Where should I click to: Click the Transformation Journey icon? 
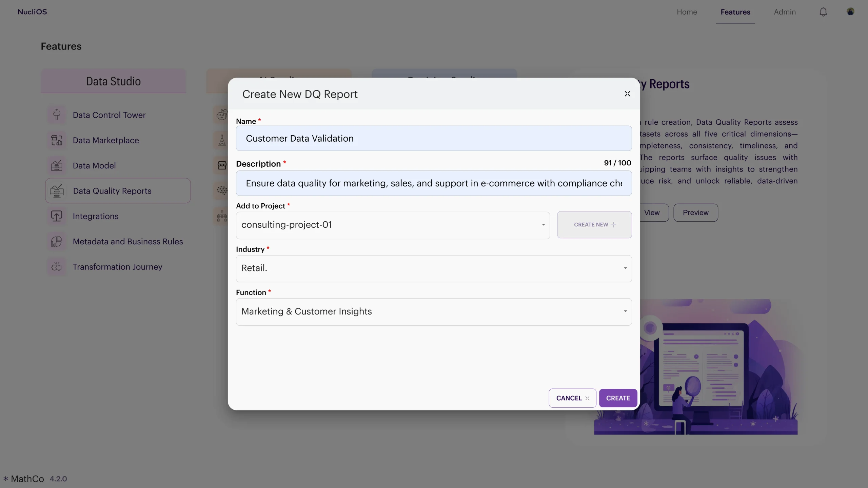point(57,267)
